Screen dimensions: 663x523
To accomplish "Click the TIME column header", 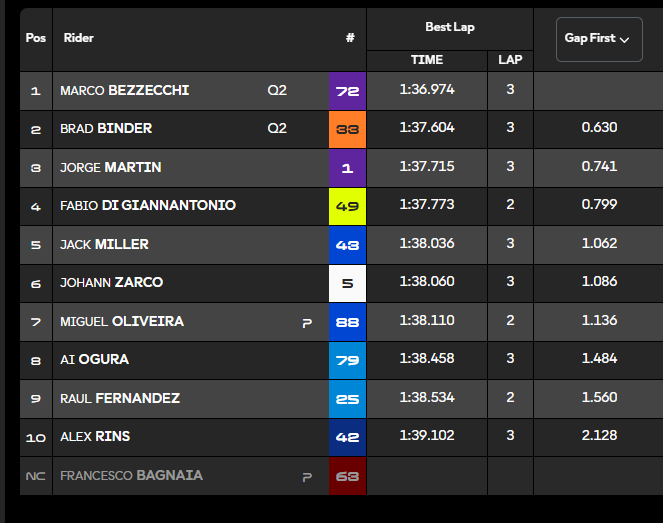I will click(x=427, y=60).
